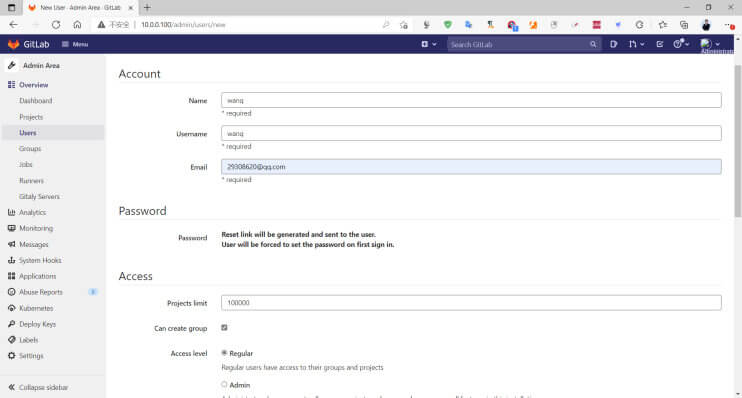Click the Projects limit input field

point(471,303)
